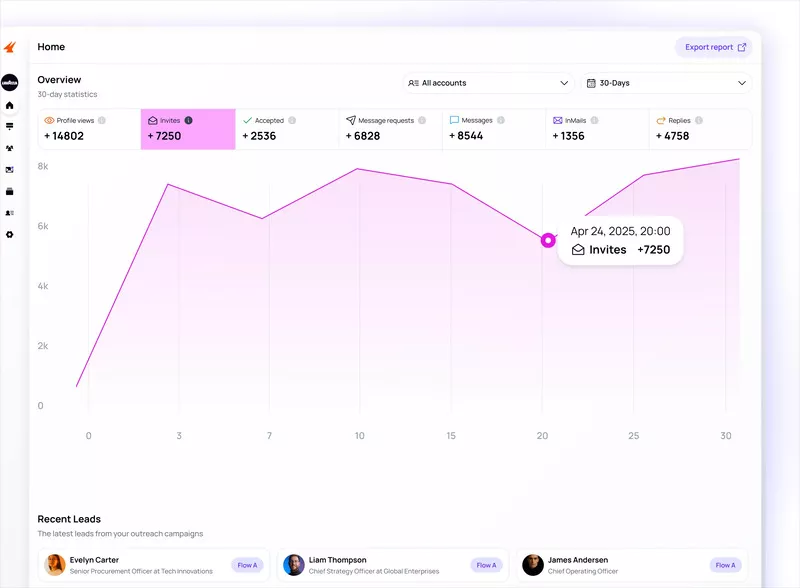Image resolution: width=800 pixels, height=588 pixels.
Task: Open Settings via the gear icon
Action: pos(11,234)
